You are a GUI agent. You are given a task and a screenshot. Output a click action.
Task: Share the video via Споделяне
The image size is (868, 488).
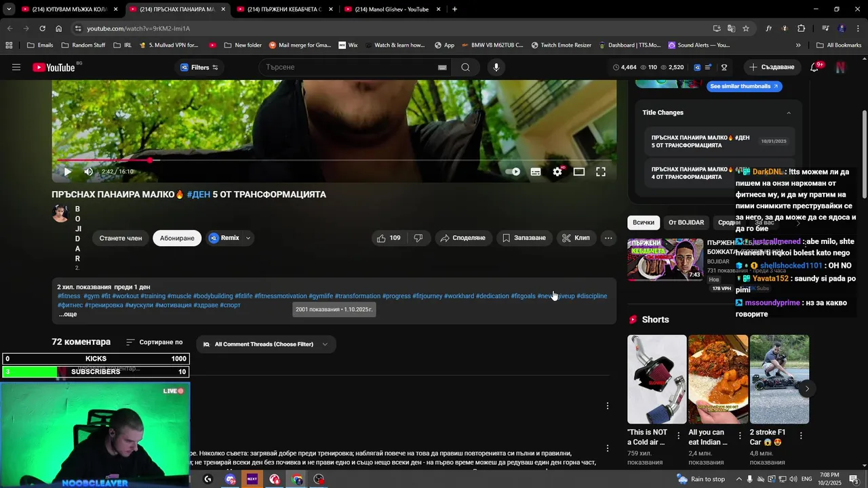tap(462, 238)
